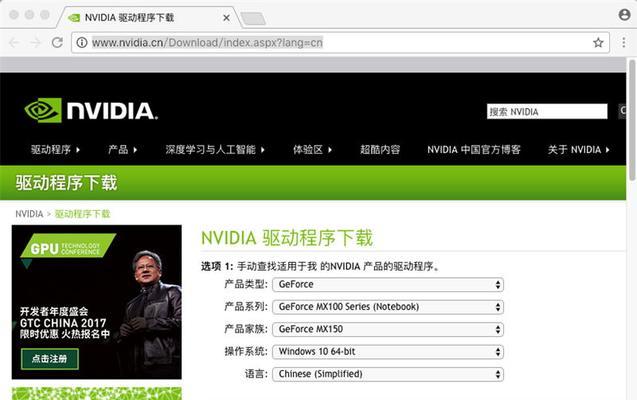Open the 语言 Chinese (Simplified) dropdown
This screenshot has width=637, height=400.
(388, 374)
